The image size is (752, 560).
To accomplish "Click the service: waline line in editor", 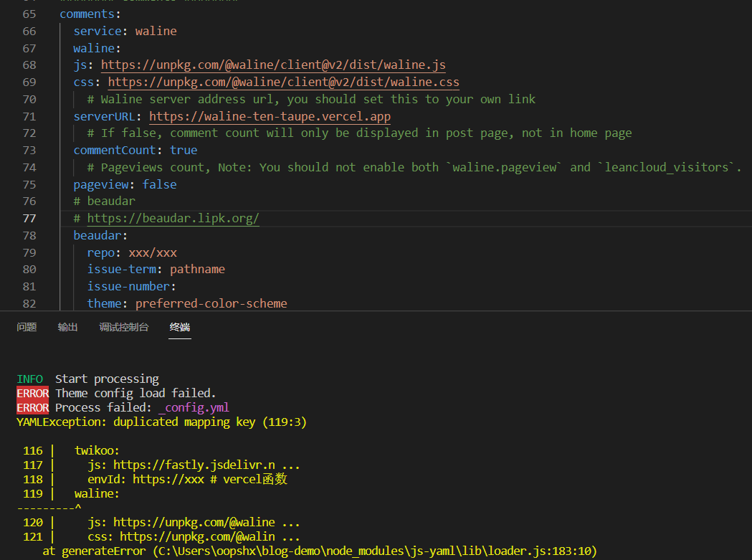I will 125,31.
